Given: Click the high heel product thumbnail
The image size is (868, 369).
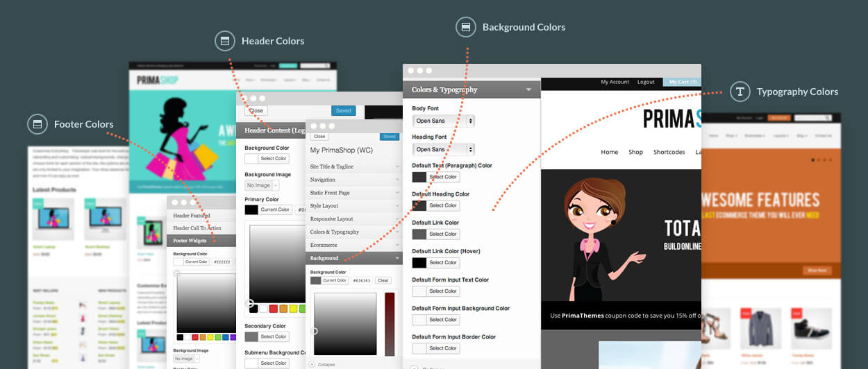Looking at the screenshot, I should (715, 327).
